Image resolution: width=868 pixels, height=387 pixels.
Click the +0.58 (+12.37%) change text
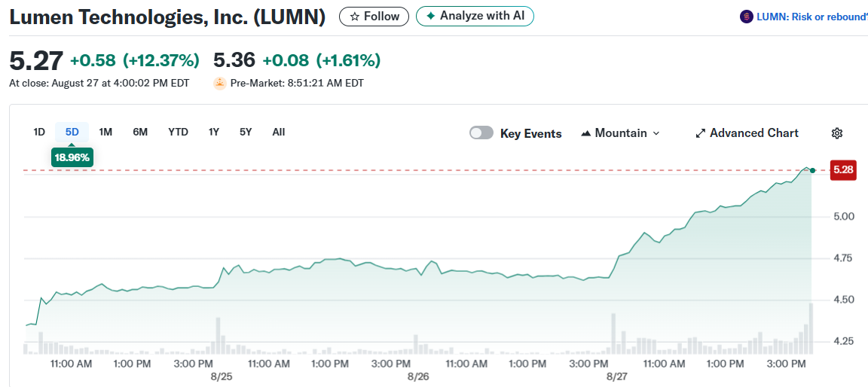pyautogui.click(x=135, y=60)
